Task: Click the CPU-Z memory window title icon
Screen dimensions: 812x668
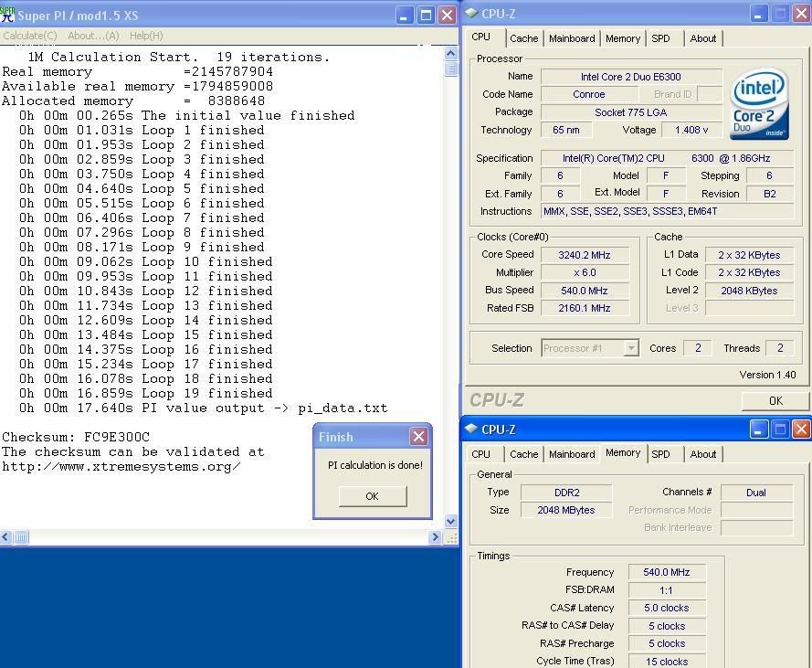Action: [471, 429]
